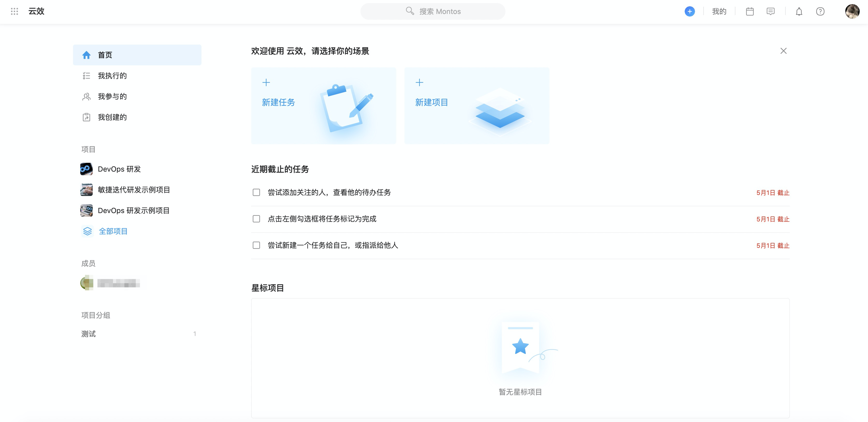This screenshot has width=868, height=422.
Task: Expand the 测试 project group
Action: (89, 334)
